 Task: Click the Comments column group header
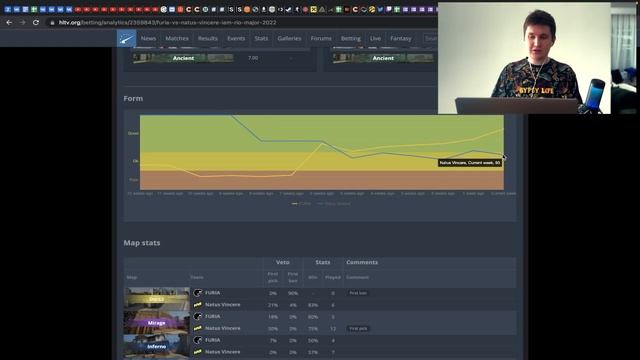click(x=362, y=262)
